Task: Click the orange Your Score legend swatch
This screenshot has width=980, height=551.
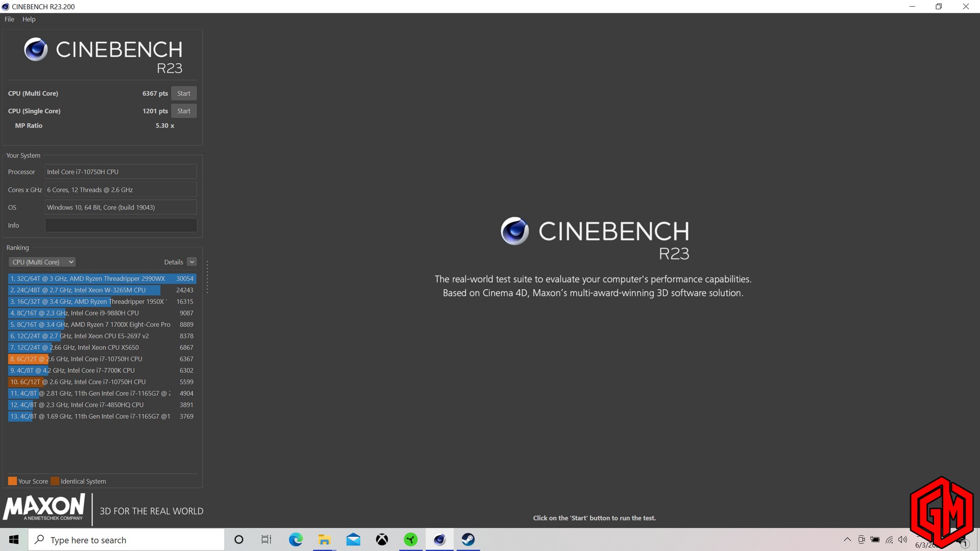Action: 12,481
